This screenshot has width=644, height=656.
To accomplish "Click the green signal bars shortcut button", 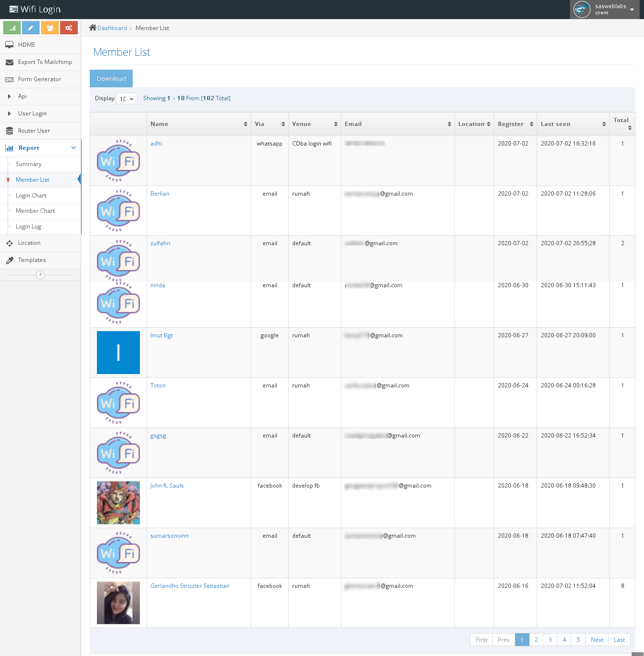I will click(x=12, y=28).
